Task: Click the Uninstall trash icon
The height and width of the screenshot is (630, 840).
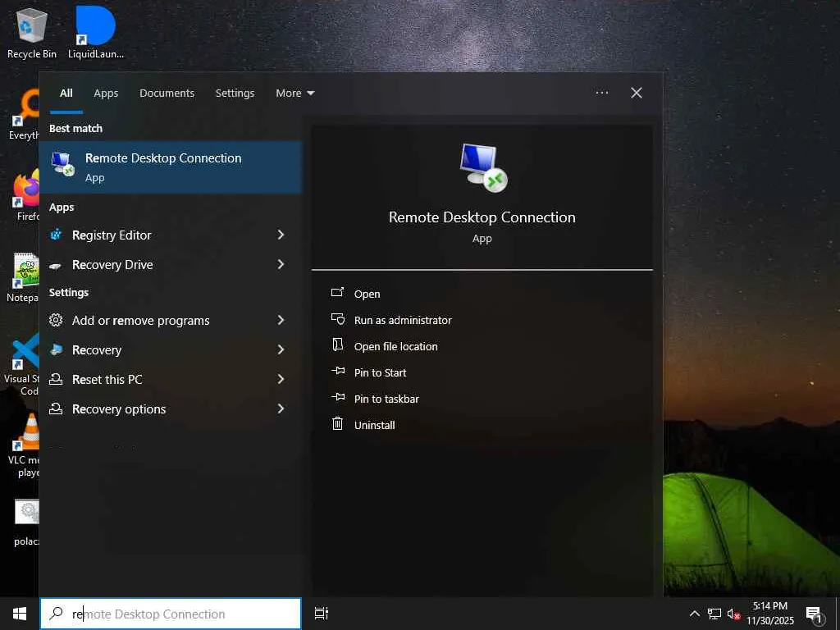Action: coord(337,424)
